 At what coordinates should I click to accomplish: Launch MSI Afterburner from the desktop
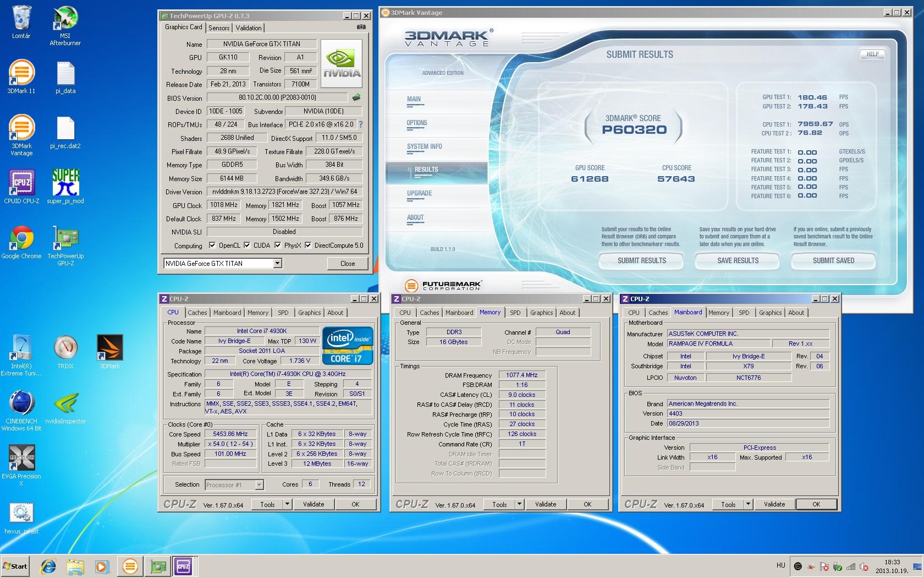coord(65,25)
